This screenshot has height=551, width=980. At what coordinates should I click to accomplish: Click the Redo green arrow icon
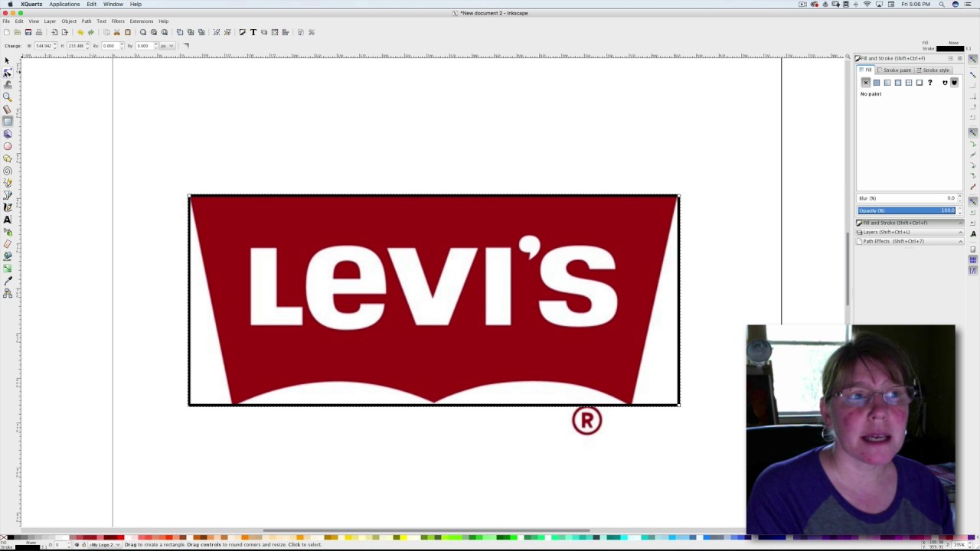(91, 32)
